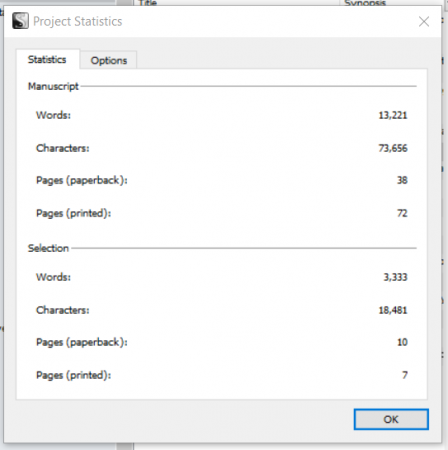Click the manuscript character count 73,656
Viewport: 448px width, 450px height.
(393, 148)
